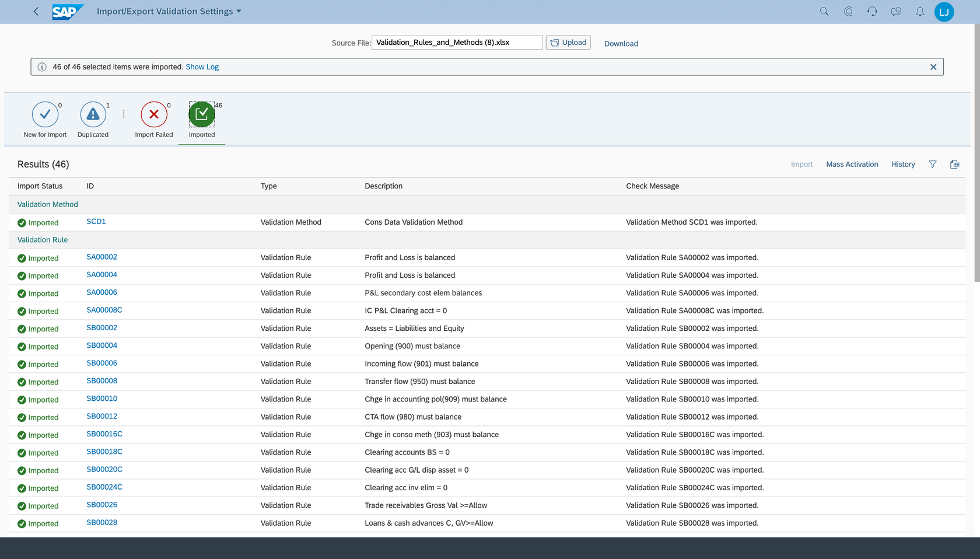Open the feedback chat icon
980x559 pixels.
tap(896, 12)
